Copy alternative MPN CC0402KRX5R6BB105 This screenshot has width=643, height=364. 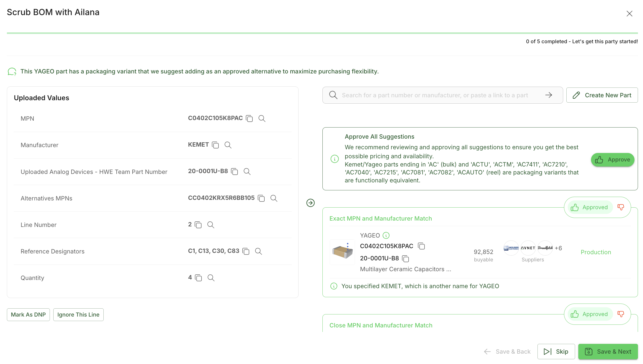[261, 198]
